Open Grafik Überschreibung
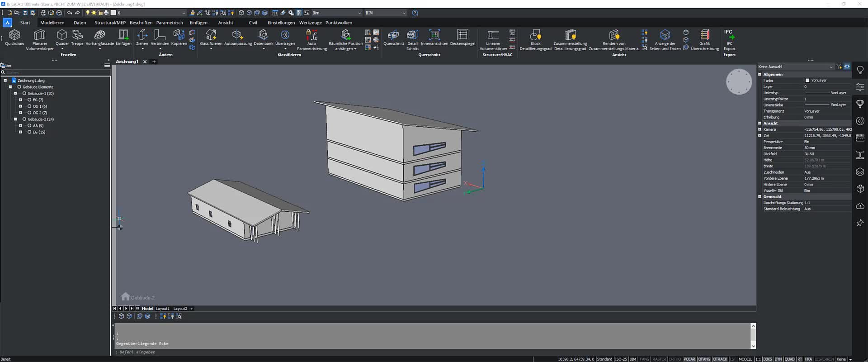This screenshot has height=362, width=868. [x=704, y=40]
